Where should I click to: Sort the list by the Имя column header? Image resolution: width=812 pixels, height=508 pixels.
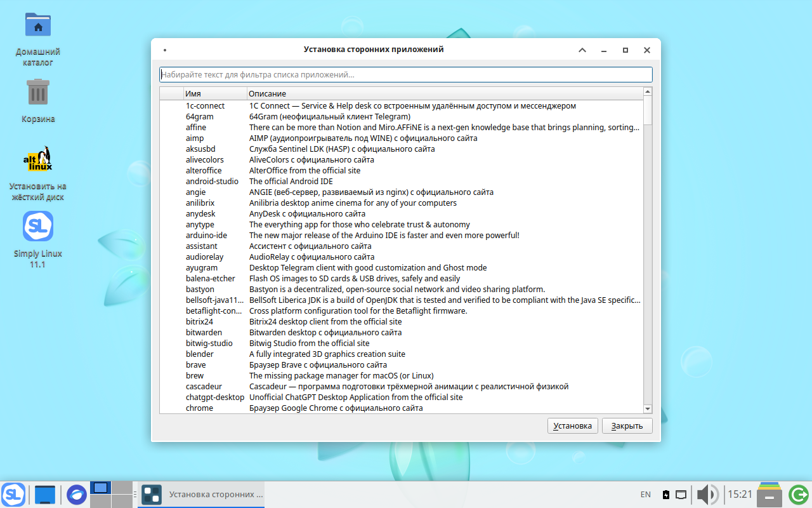click(x=193, y=93)
